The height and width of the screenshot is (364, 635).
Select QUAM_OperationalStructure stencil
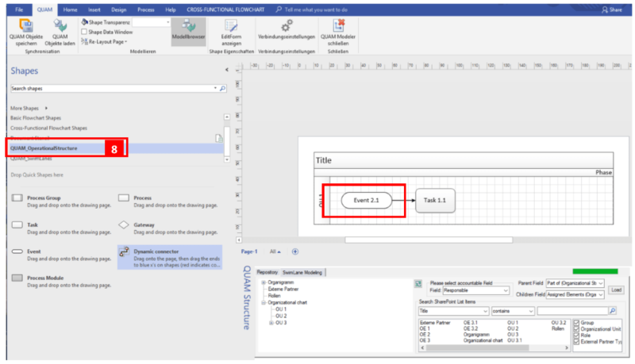[116, 148]
